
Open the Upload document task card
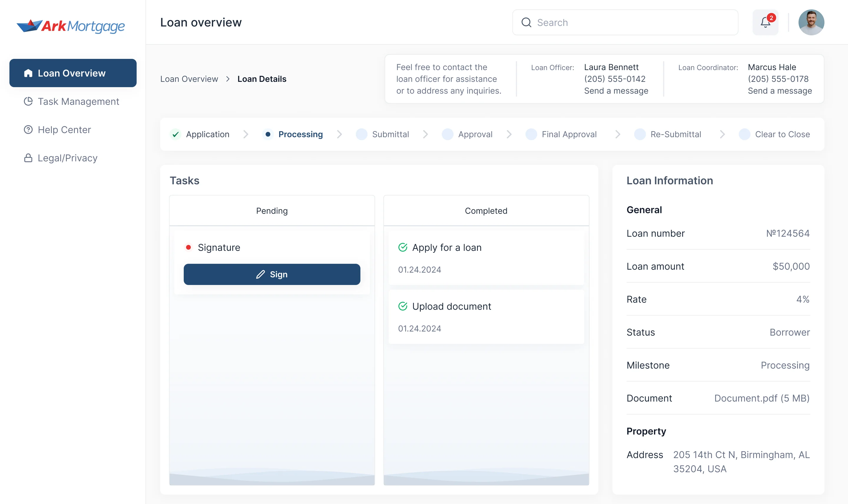(x=486, y=316)
